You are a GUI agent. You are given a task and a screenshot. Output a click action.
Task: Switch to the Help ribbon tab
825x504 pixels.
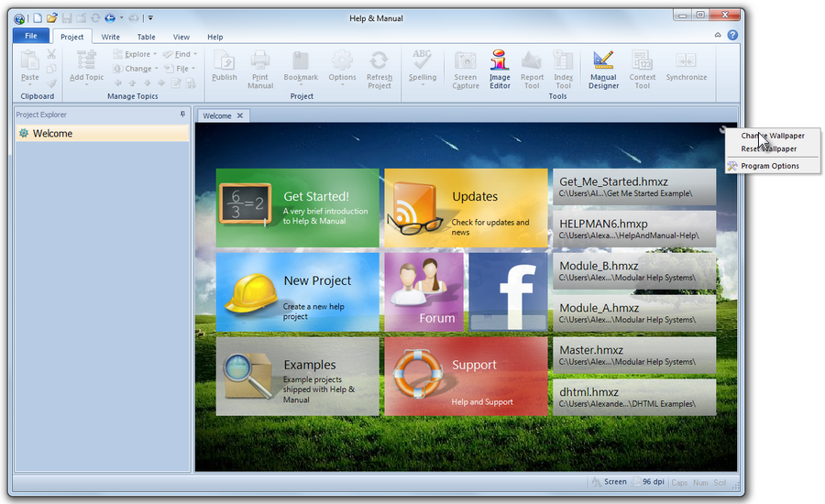tap(214, 37)
